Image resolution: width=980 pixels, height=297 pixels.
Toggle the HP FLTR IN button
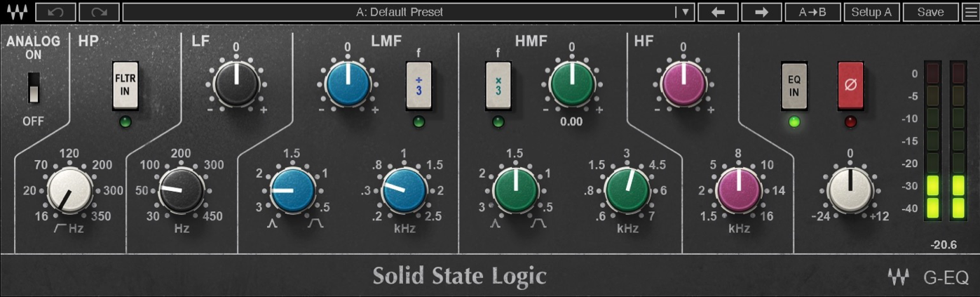point(126,85)
